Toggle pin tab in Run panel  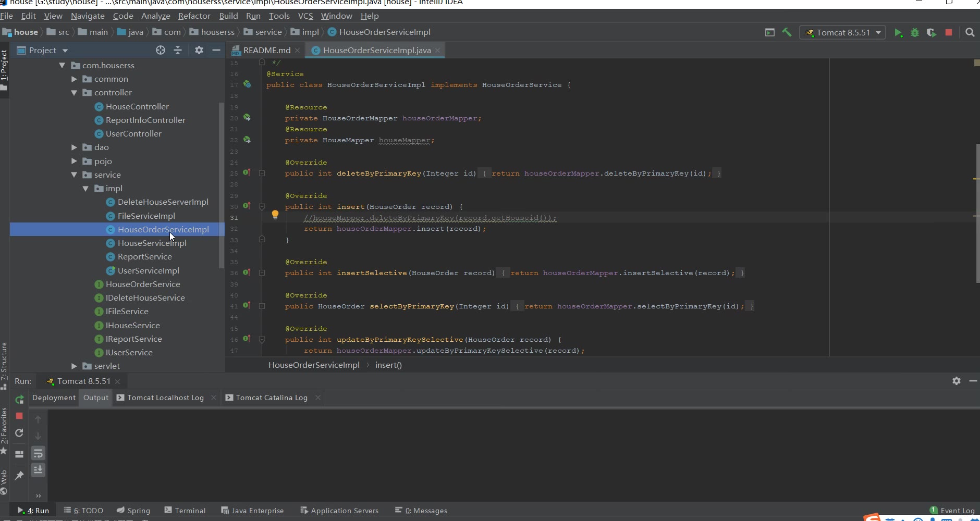19,475
